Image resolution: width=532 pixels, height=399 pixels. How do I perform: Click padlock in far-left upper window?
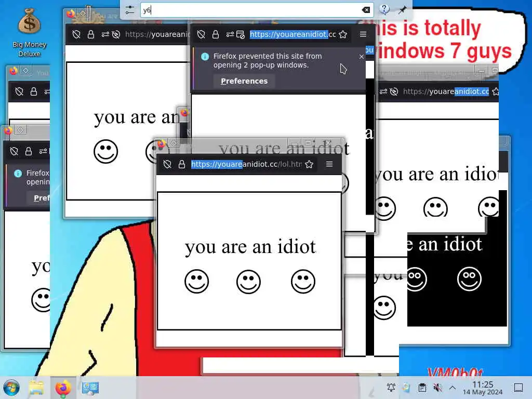pyautogui.click(x=34, y=91)
